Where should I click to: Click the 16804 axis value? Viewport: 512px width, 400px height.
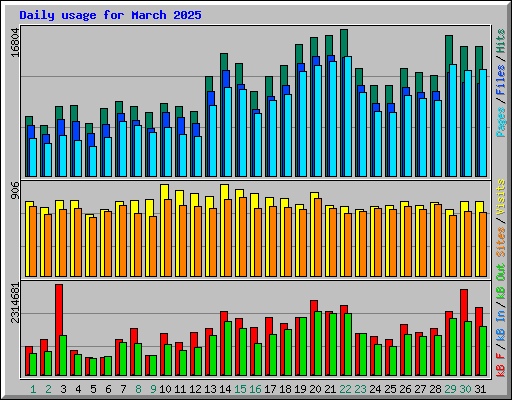click(x=15, y=42)
